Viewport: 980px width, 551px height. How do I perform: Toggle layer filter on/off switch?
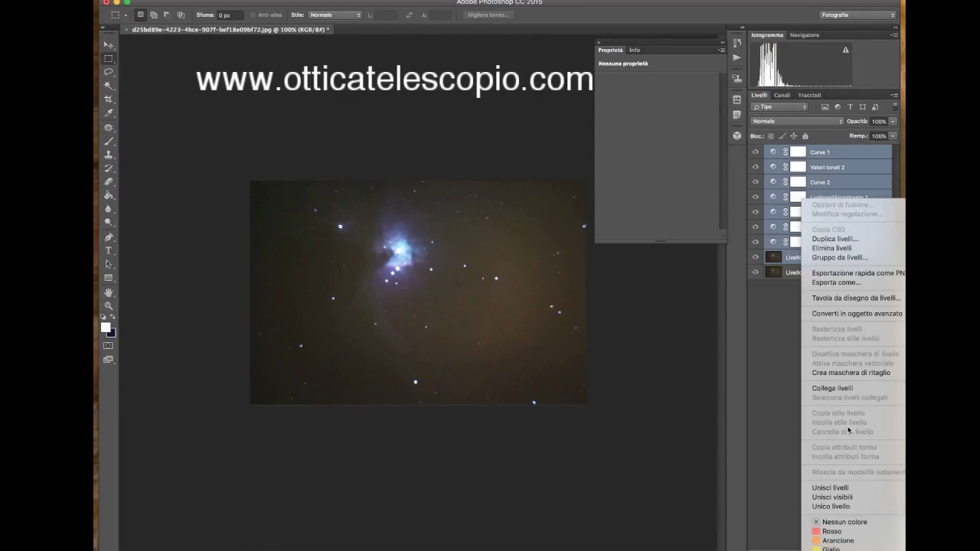coord(894,107)
